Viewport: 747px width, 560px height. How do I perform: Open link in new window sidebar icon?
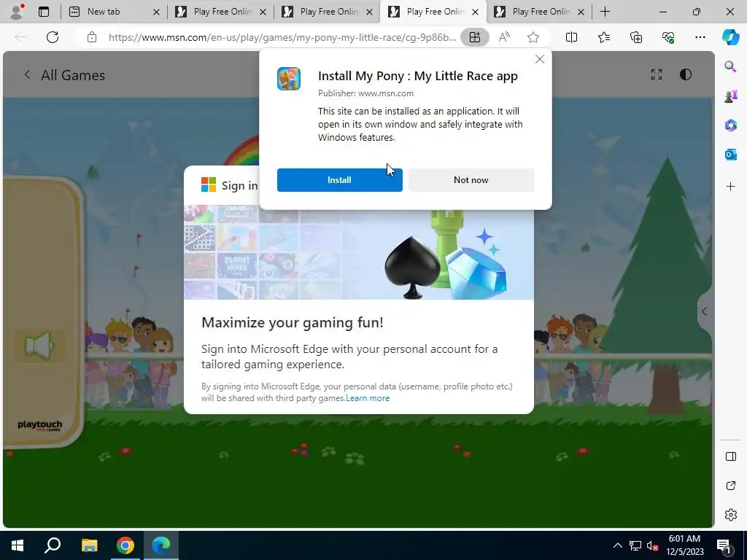coord(730,486)
